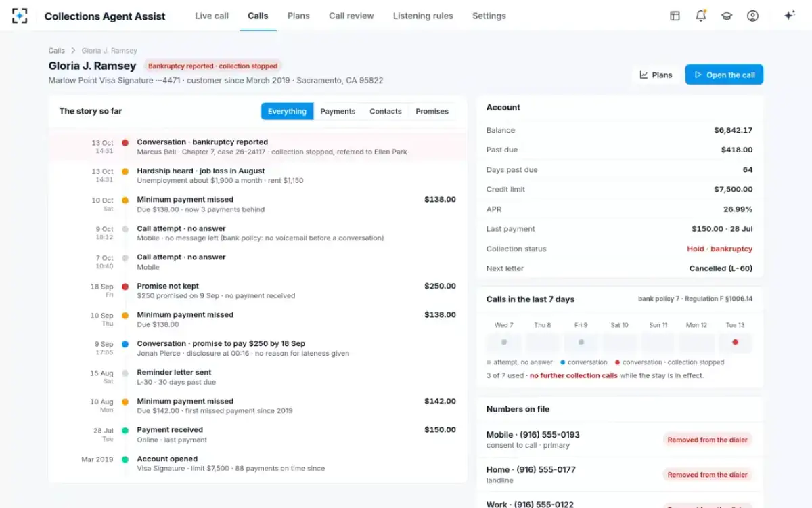This screenshot has width=812, height=508.
Task: Click the red dot for Promise not kept
Action: [x=125, y=287]
